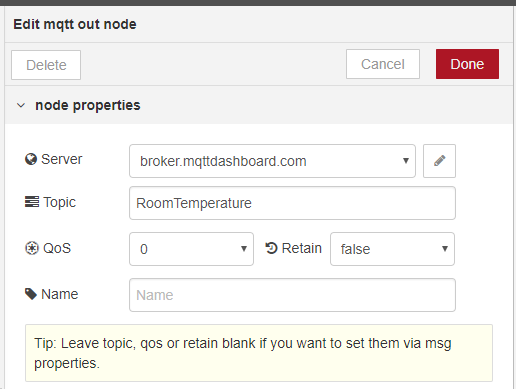Click the QoS circular icon
The image size is (516, 389).
(x=32, y=248)
